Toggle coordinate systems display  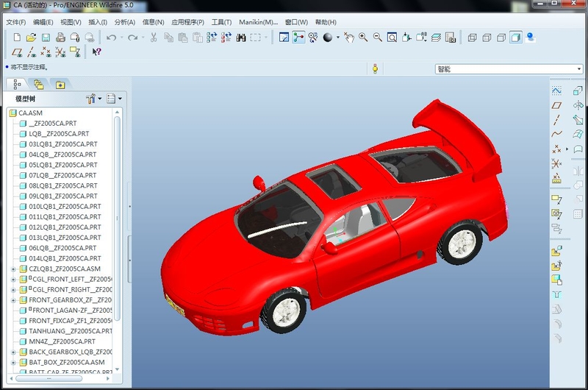(60, 52)
